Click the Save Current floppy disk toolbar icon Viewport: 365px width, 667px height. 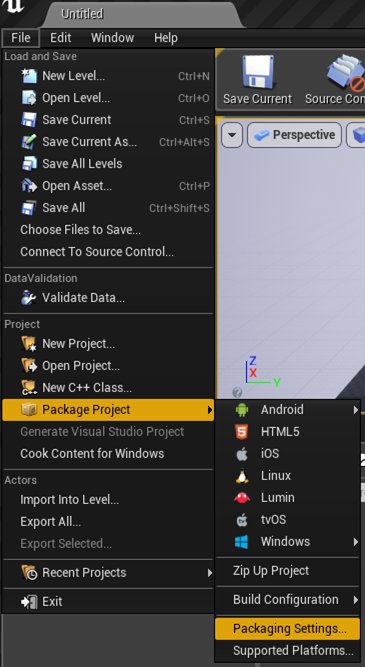coord(257,71)
